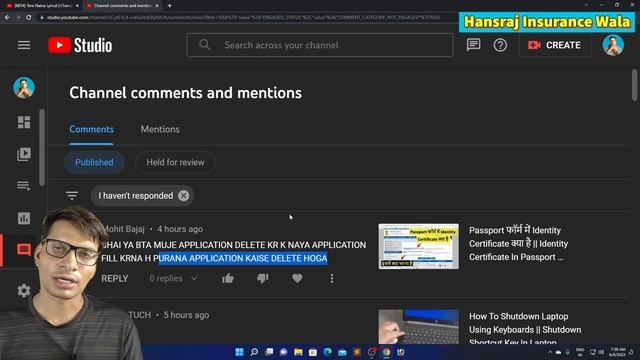640x360 pixels.
Task: Open Windows Start menu
Action: [x=239, y=352]
